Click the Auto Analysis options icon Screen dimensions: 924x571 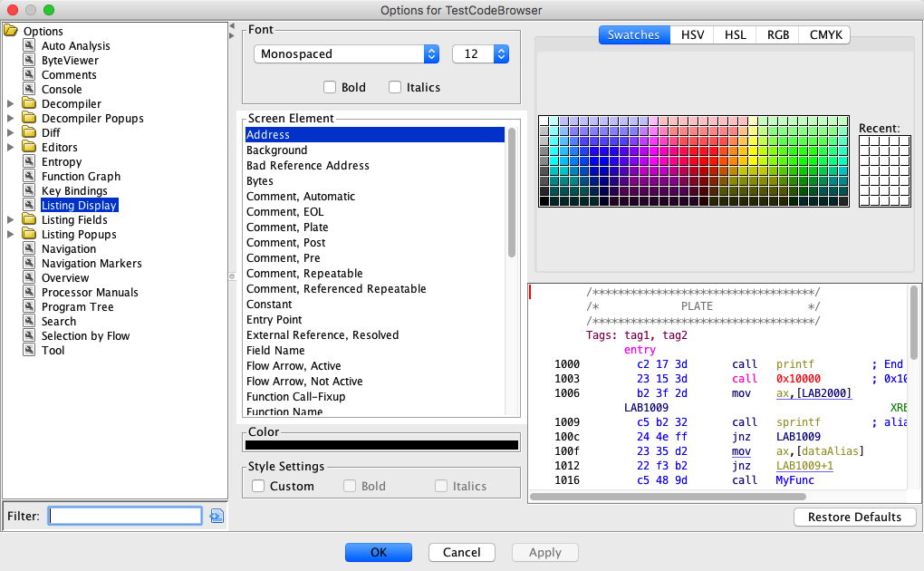point(30,46)
